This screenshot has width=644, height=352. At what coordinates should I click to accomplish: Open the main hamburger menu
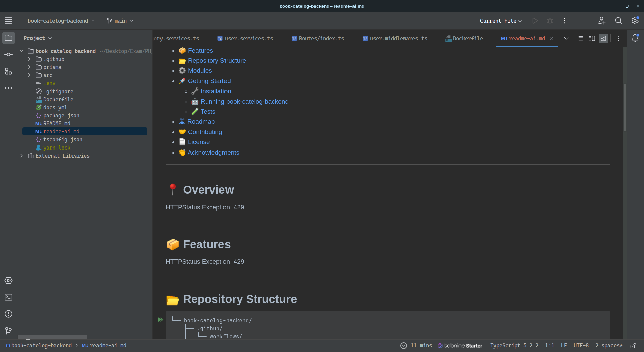point(9,21)
